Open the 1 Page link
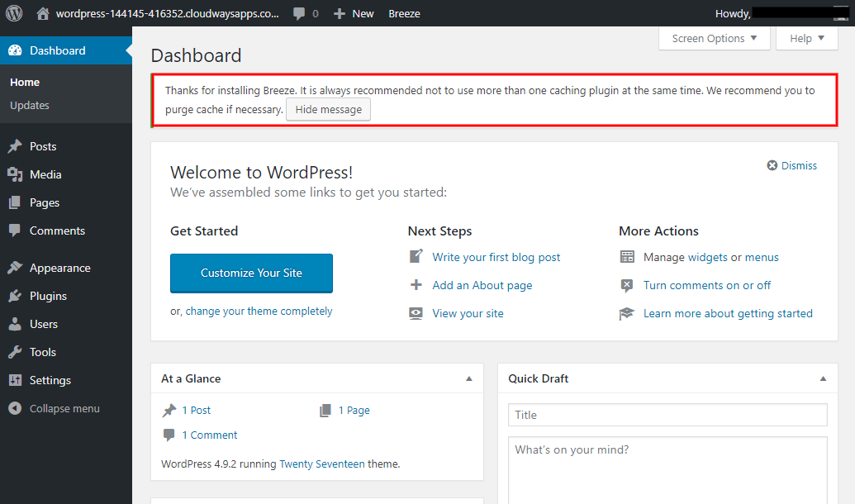Screen dimensions: 855x504 click(x=354, y=410)
